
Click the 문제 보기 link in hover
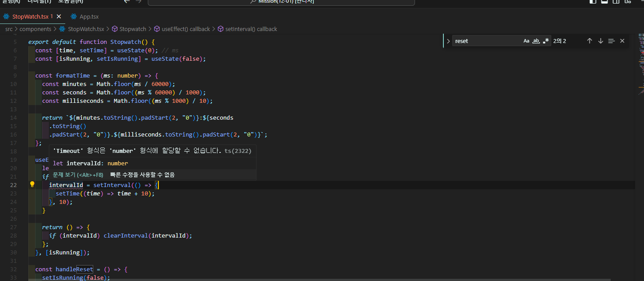point(78,175)
